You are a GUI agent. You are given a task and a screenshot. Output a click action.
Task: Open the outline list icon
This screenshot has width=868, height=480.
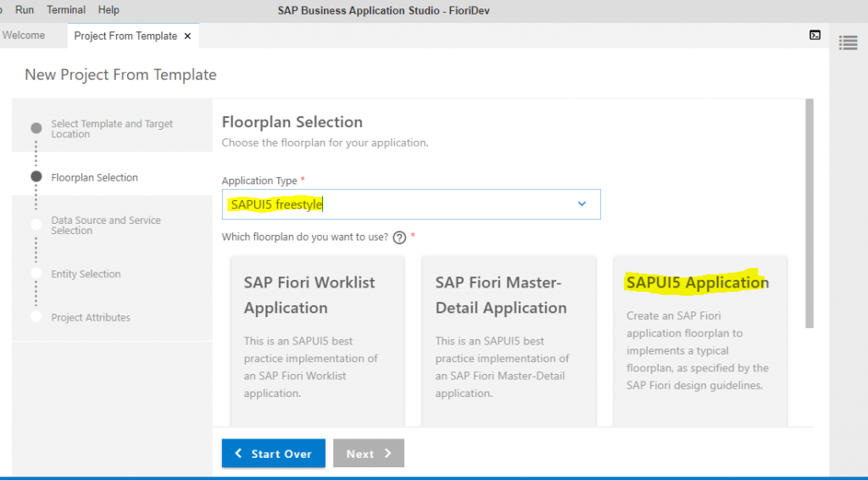click(848, 42)
